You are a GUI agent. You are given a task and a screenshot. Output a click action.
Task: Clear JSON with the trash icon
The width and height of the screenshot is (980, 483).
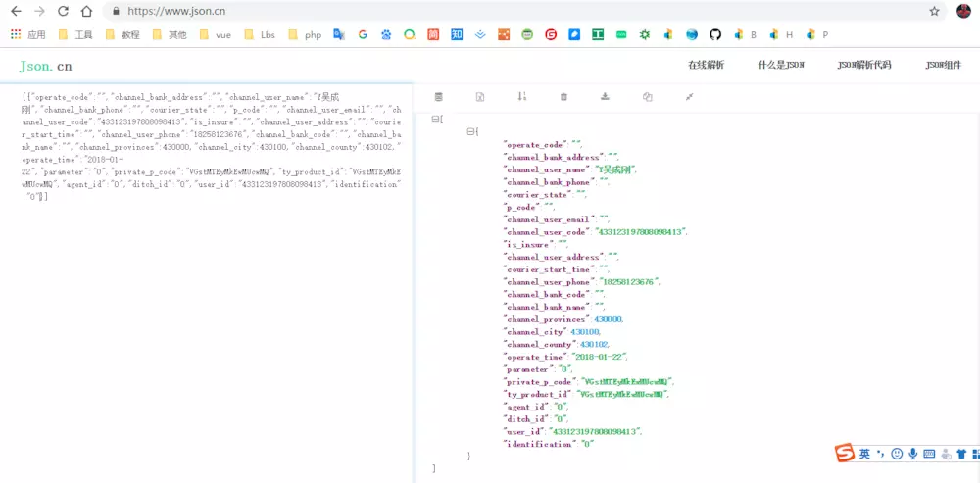563,96
